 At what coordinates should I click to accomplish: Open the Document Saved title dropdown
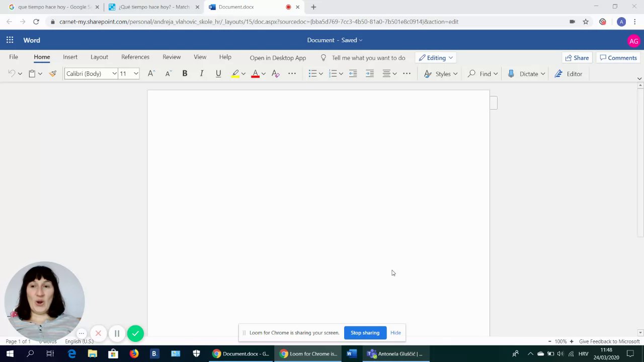tap(335, 40)
